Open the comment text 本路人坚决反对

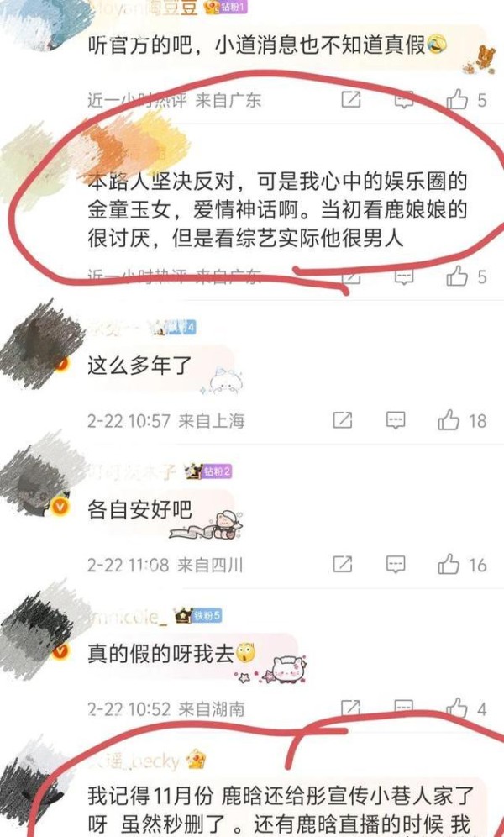point(277,210)
